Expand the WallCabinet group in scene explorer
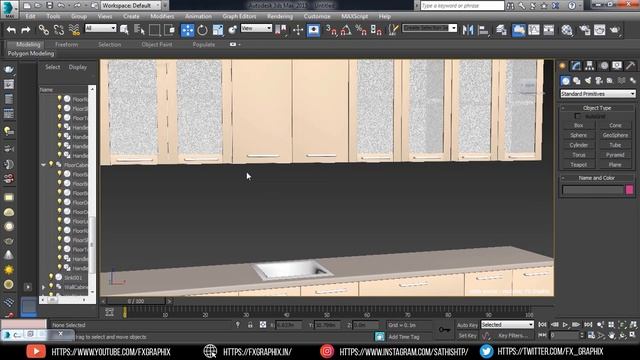 coord(43,287)
